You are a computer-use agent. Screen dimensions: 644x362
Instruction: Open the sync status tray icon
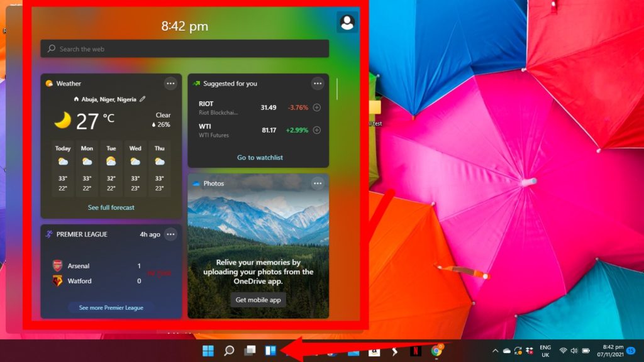click(x=518, y=351)
